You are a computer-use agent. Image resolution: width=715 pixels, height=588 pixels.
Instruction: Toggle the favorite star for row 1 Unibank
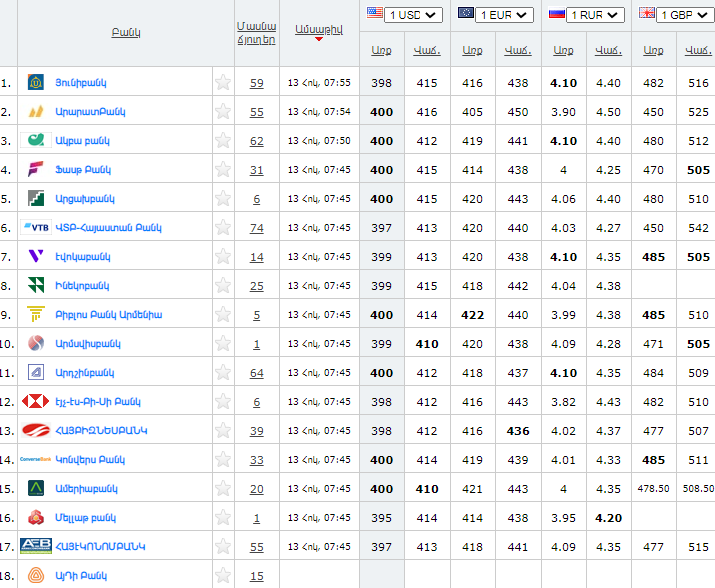[x=223, y=83]
